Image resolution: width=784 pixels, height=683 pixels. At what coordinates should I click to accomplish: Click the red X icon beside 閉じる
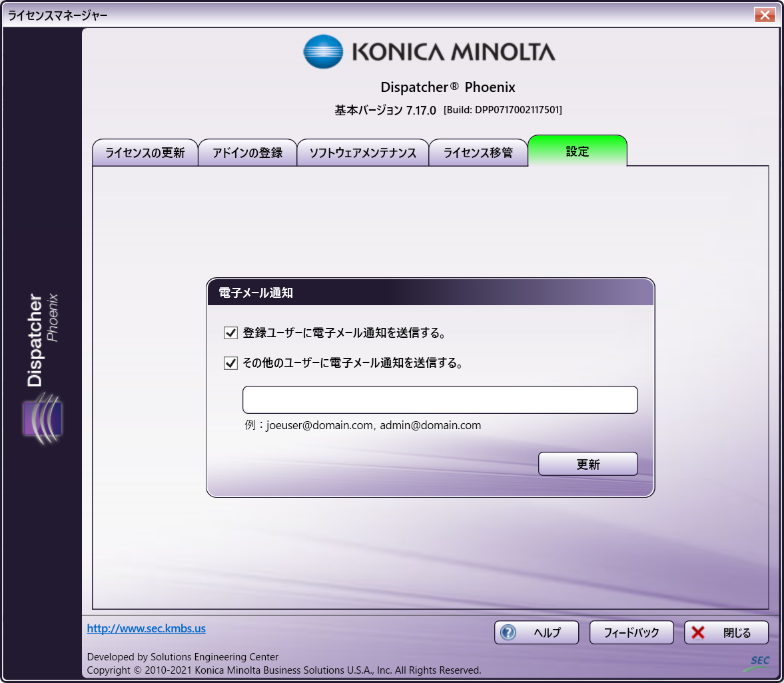(698, 633)
